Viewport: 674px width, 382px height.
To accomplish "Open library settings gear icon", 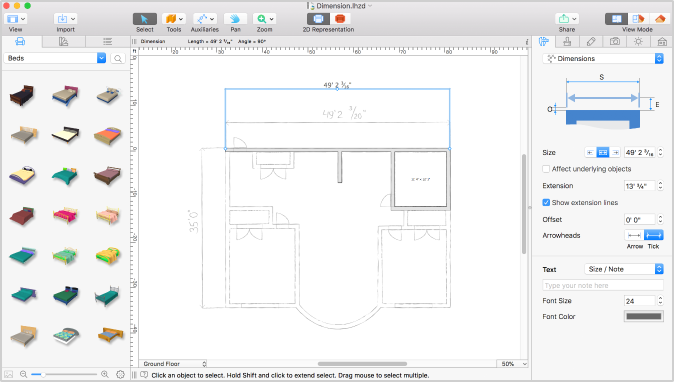I will [120, 374].
